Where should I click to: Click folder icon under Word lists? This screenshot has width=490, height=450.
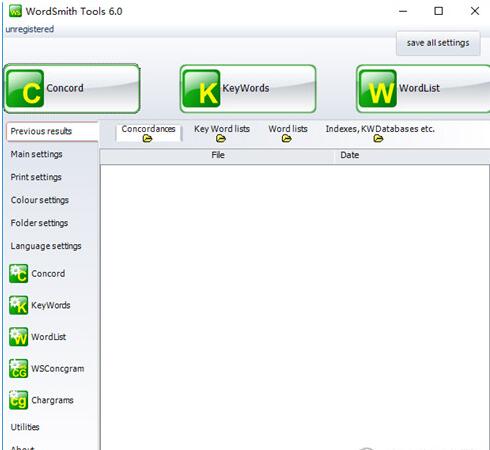point(287,139)
